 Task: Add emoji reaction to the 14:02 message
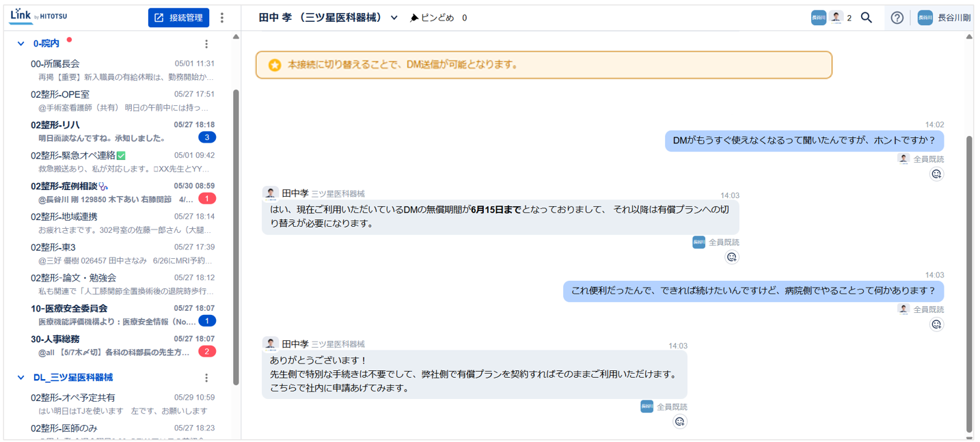(x=936, y=174)
